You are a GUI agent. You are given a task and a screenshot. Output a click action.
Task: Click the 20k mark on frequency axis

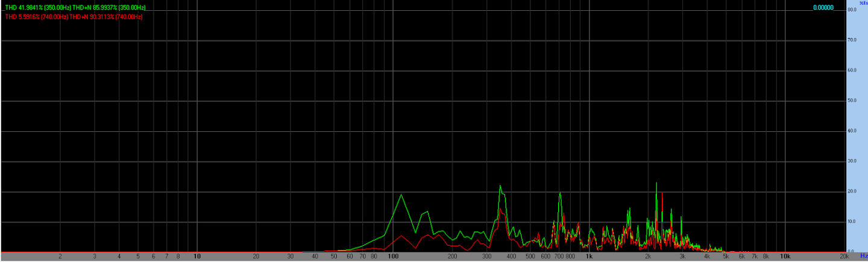pyautogui.click(x=843, y=256)
